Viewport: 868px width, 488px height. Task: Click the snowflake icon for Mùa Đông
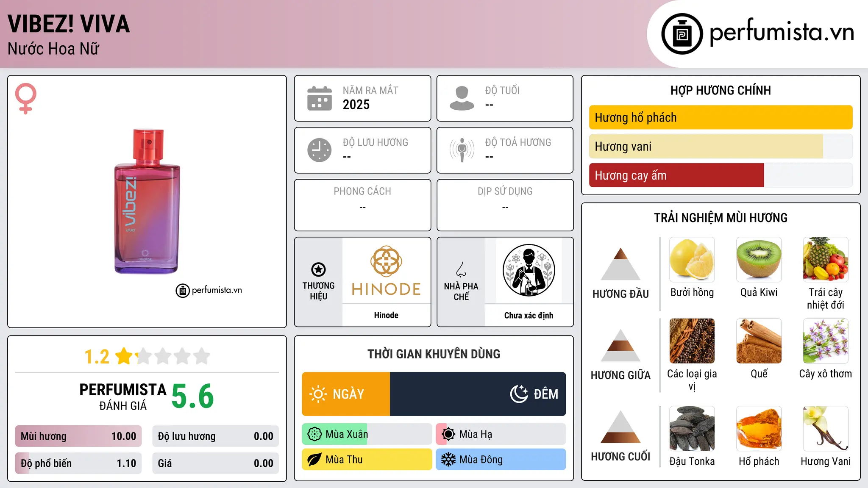click(448, 460)
